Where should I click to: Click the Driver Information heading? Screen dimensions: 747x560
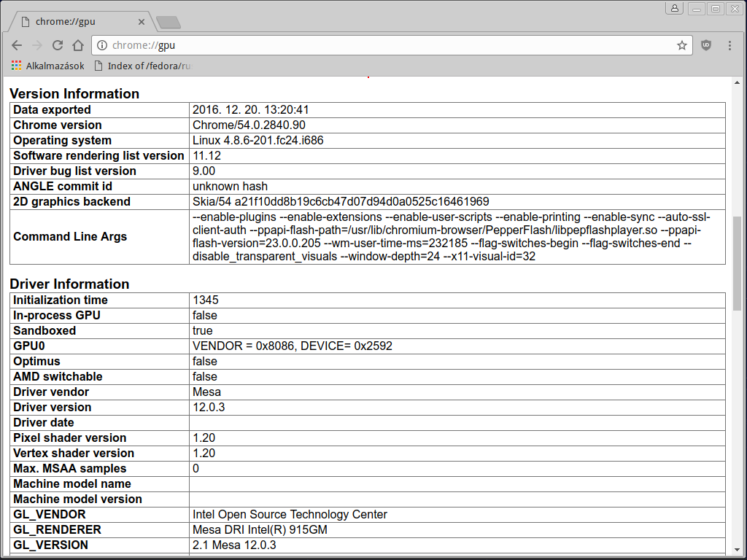pyautogui.click(x=69, y=284)
